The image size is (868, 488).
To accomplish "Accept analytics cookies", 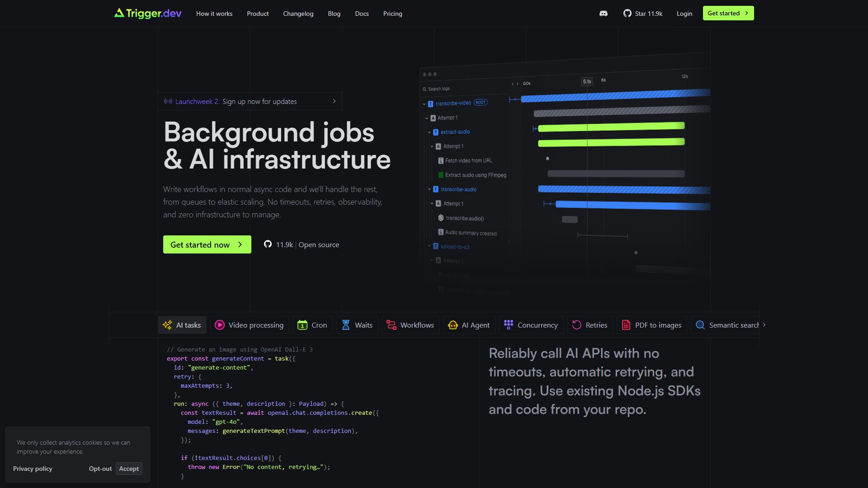I will (x=129, y=469).
